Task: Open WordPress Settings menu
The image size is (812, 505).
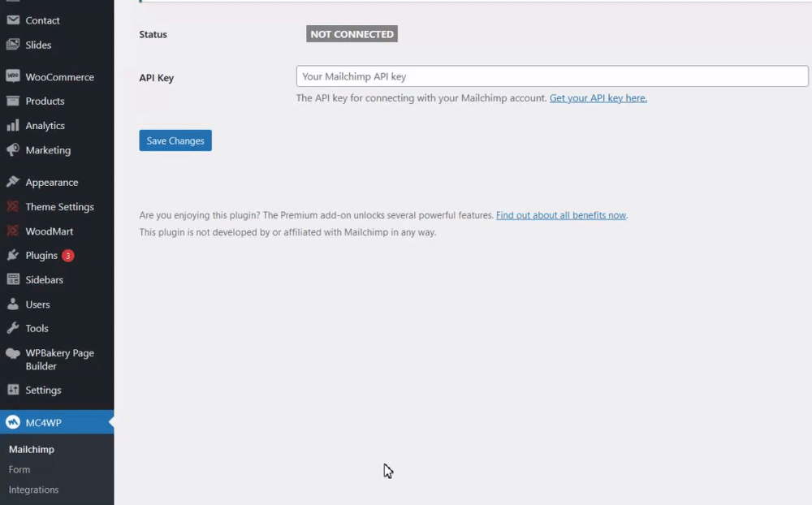Action: pyautogui.click(x=44, y=390)
